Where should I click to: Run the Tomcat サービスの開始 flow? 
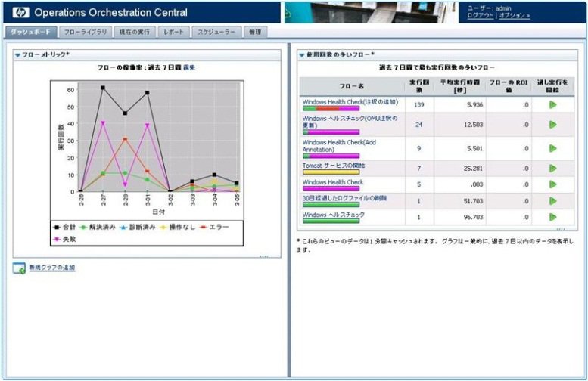click(552, 169)
